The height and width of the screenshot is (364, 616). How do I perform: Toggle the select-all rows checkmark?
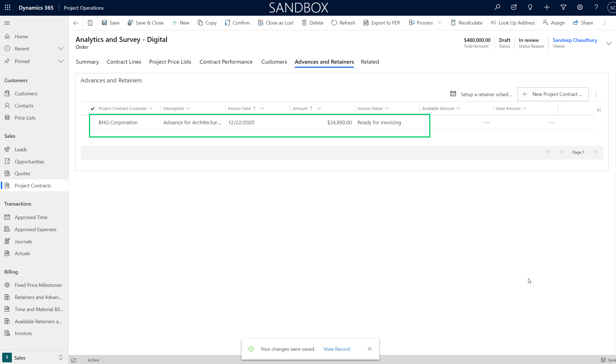click(x=93, y=109)
